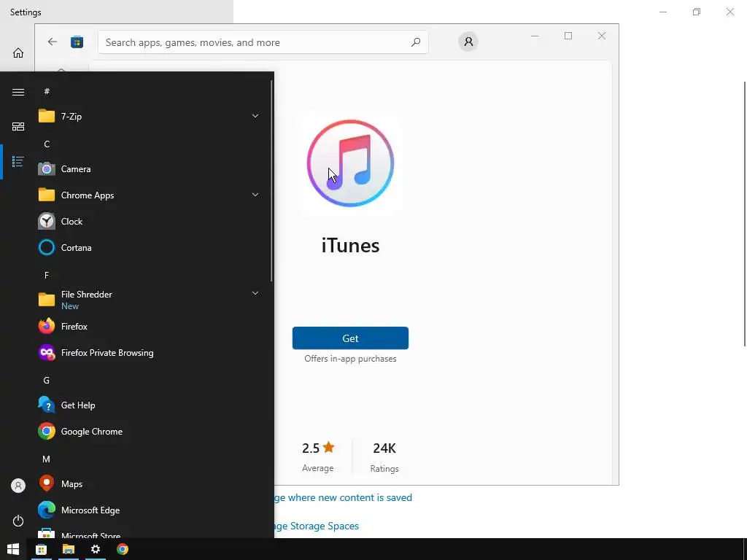This screenshot has width=747, height=560.
Task: Select the F letter group header
Action: 47,275
